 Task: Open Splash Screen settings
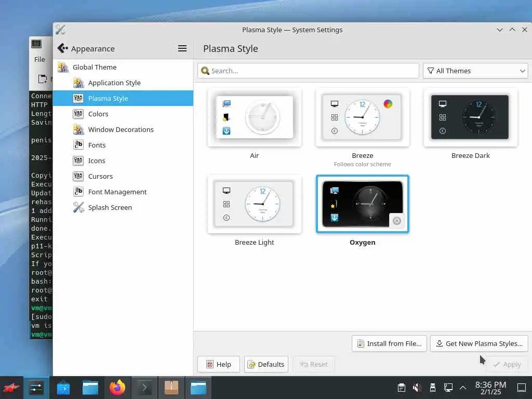click(x=123, y=208)
